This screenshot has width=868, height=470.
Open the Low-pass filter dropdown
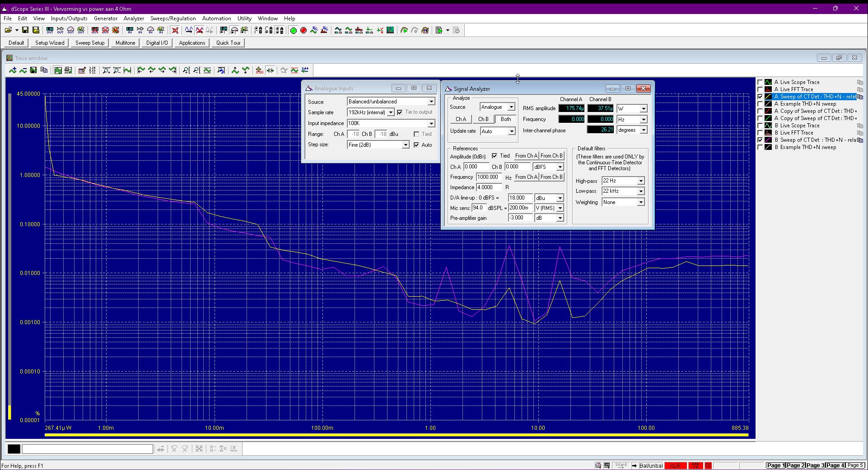641,191
